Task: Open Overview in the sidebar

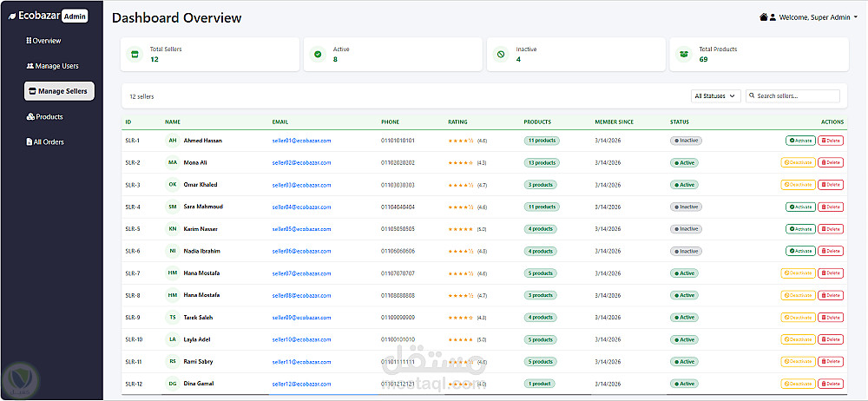Action: click(43, 41)
